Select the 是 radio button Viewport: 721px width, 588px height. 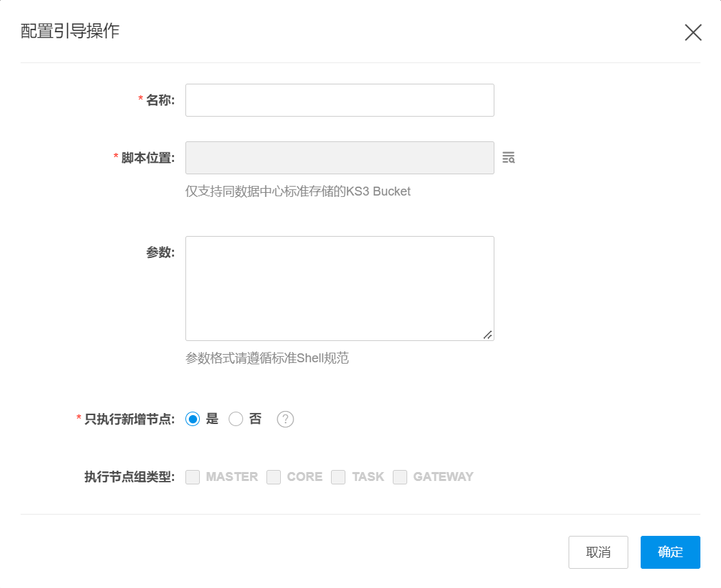point(193,419)
